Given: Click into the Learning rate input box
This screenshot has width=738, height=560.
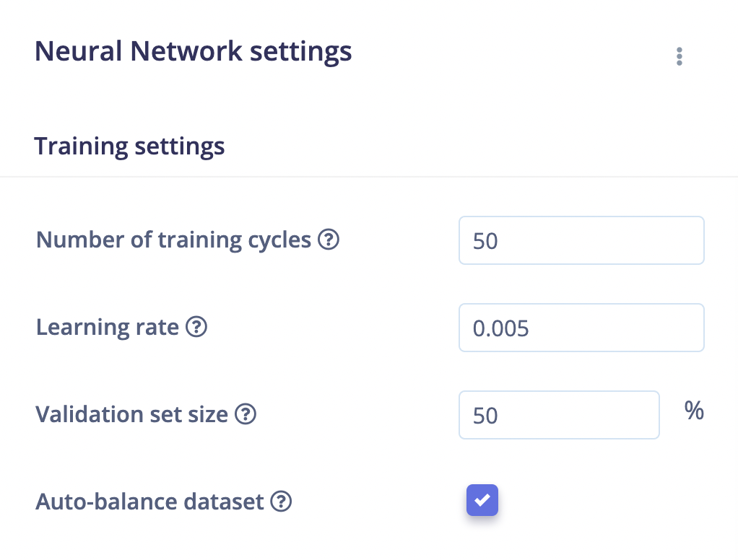Looking at the screenshot, I should click(581, 328).
